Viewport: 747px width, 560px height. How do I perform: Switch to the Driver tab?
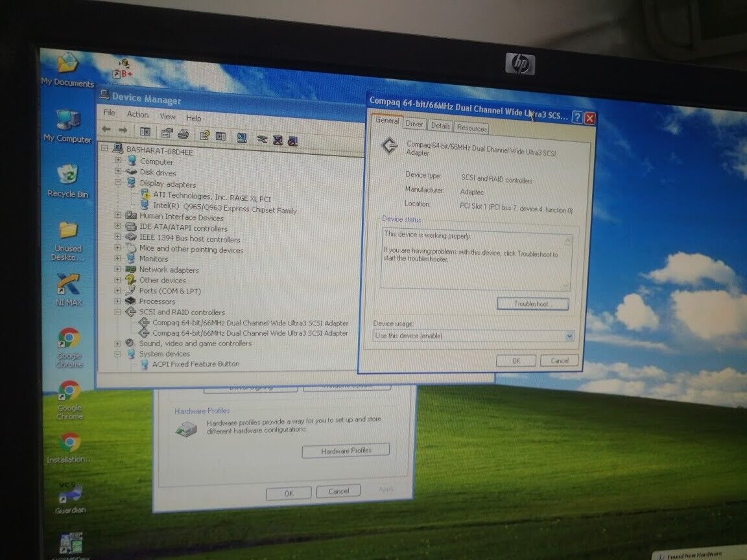click(x=414, y=124)
